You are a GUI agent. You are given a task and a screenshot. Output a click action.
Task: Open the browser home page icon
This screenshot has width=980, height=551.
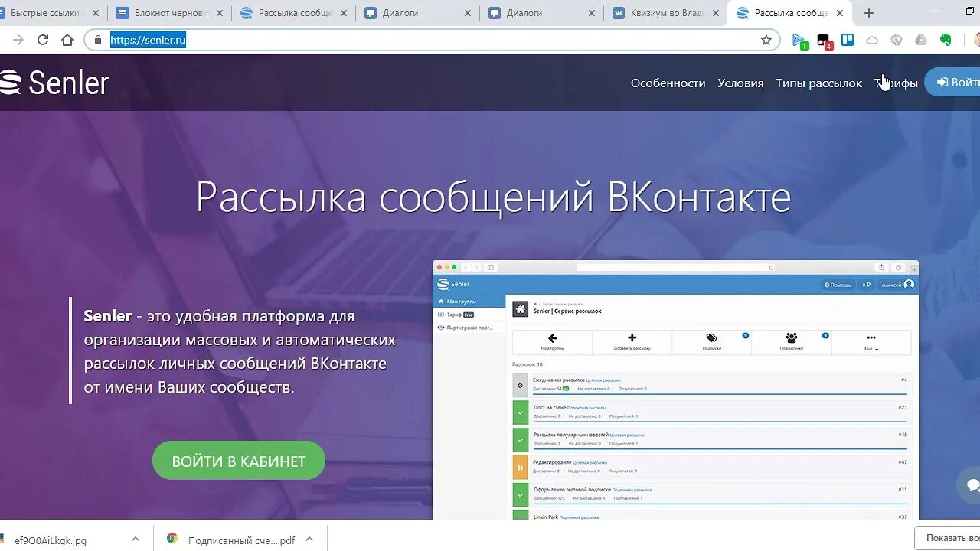click(67, 40)
